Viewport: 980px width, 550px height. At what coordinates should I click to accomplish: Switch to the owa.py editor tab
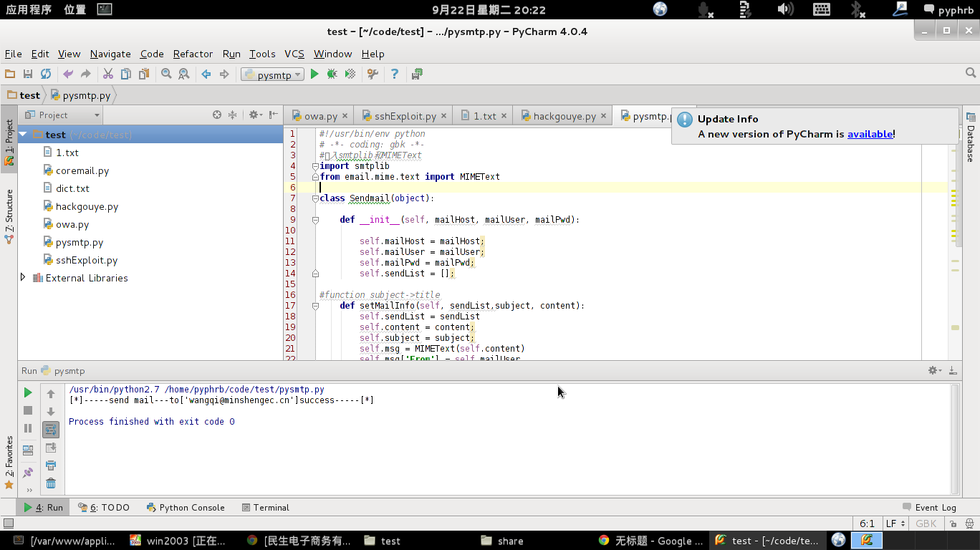click(320, 115)
